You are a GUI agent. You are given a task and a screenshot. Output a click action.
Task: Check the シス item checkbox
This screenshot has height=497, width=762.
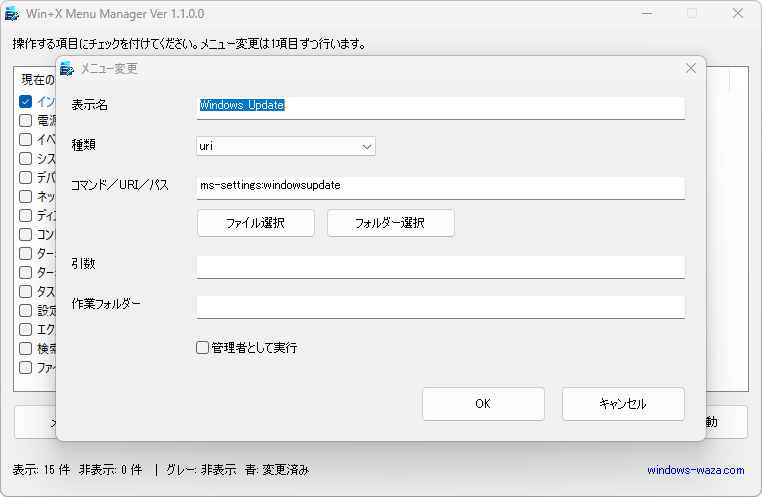tap(25, 158)
